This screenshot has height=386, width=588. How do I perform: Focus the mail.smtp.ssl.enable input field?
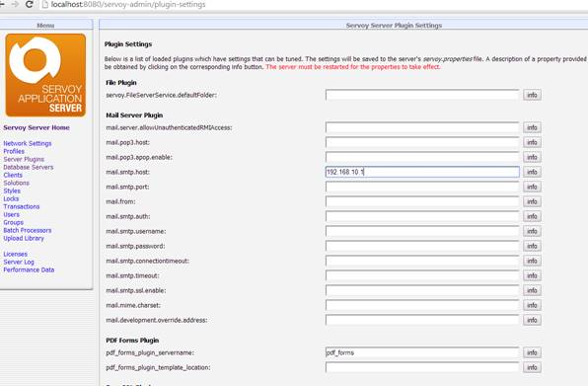click(x=422, y=290)
